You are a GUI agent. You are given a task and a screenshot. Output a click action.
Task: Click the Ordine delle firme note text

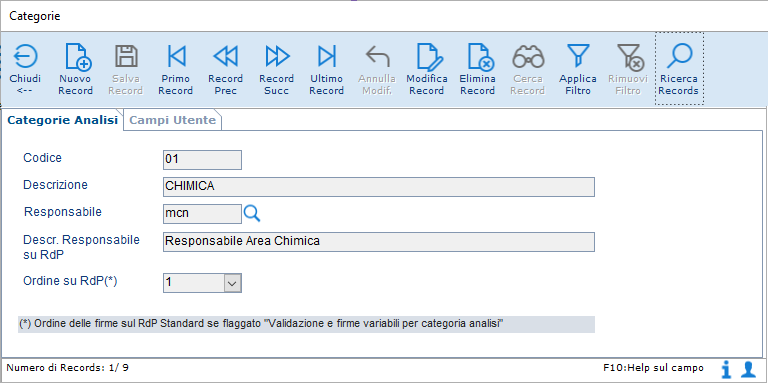tap(262, 324)
